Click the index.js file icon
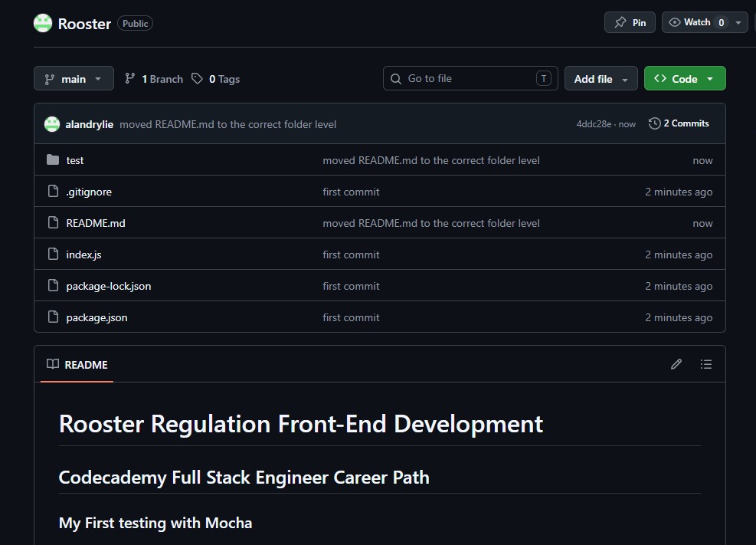Viewport: 756px width, 545px height. click(x=53, y=254)
